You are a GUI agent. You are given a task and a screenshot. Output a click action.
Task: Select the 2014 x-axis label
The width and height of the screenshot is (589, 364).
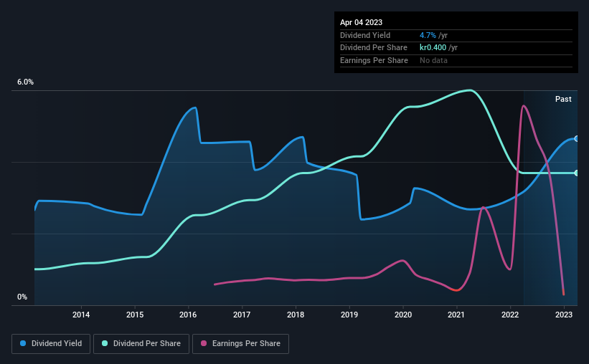(x=81, y=315)
